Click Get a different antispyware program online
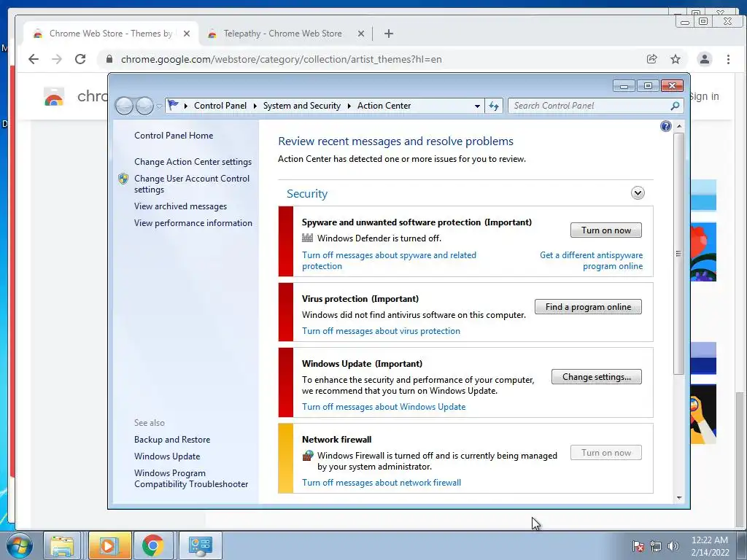Image resolution: width=747 pixels, height=560 pixels. tap(591, 260)
